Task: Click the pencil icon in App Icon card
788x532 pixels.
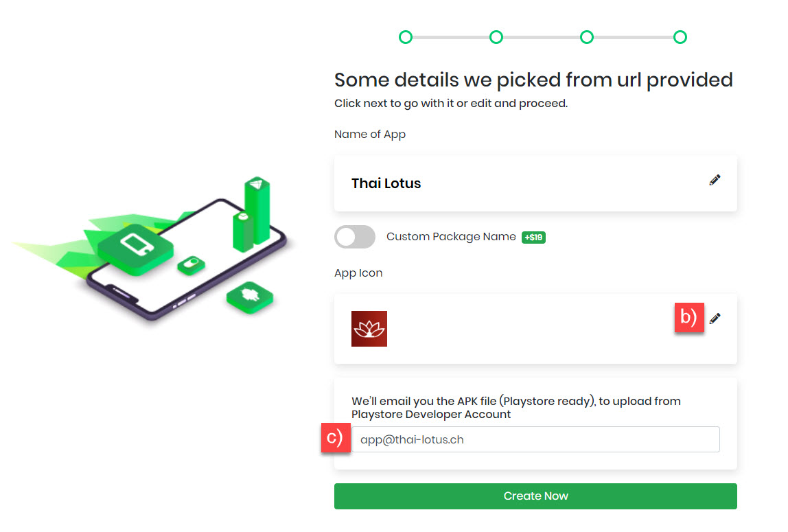Action: click(715, 319)
